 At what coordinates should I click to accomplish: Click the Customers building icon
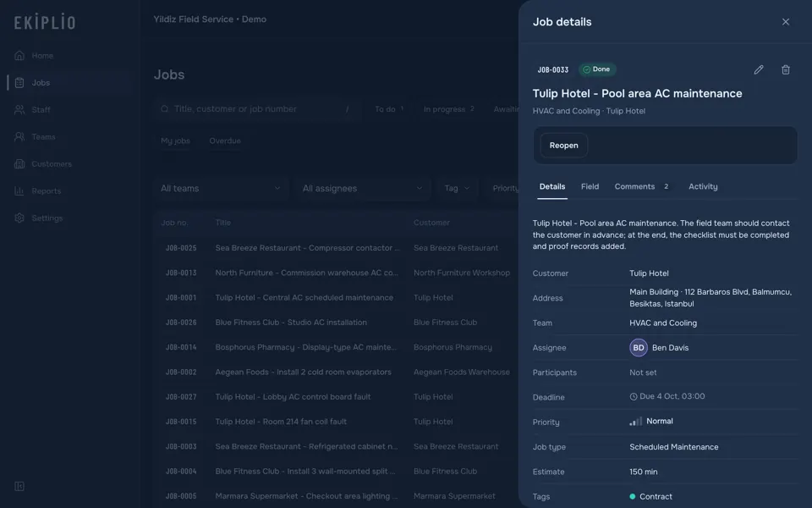coord(19,163)
